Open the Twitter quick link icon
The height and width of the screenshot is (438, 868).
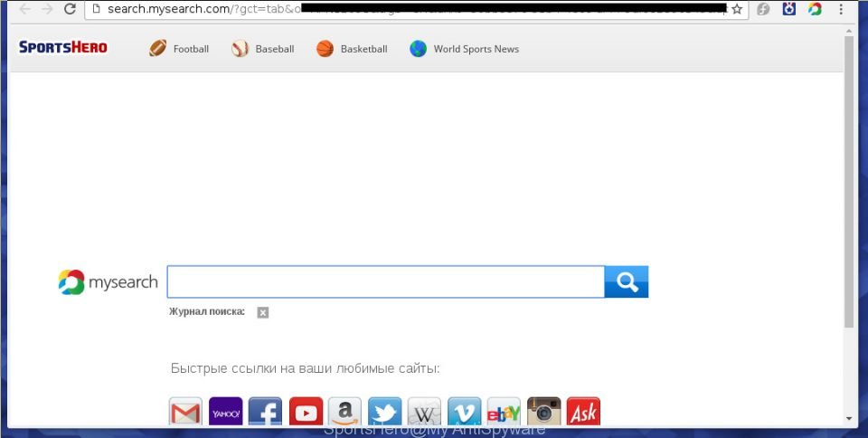(385, 411)
